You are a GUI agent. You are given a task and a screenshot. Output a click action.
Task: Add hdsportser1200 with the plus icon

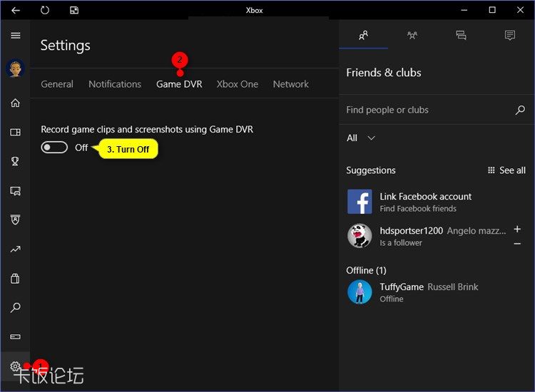click(x=517, y=229)
